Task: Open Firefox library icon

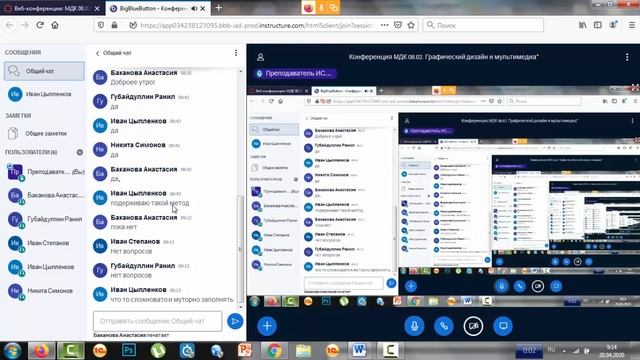Action: point(582,25)
